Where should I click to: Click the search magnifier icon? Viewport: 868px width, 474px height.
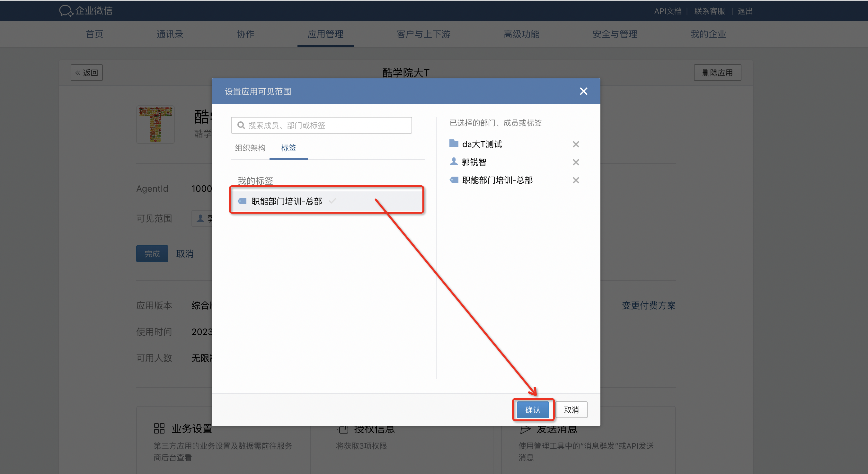[x=241, y=125]
